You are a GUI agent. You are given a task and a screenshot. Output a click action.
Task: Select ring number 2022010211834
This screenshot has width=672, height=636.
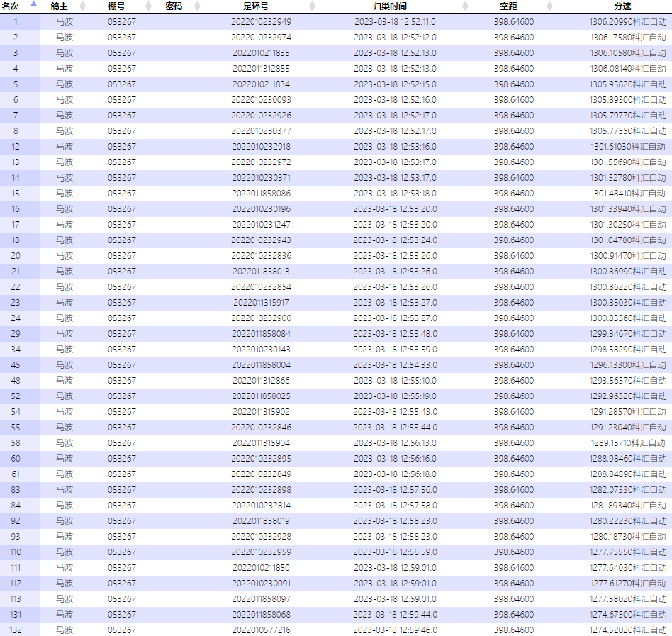click(261, 84)
